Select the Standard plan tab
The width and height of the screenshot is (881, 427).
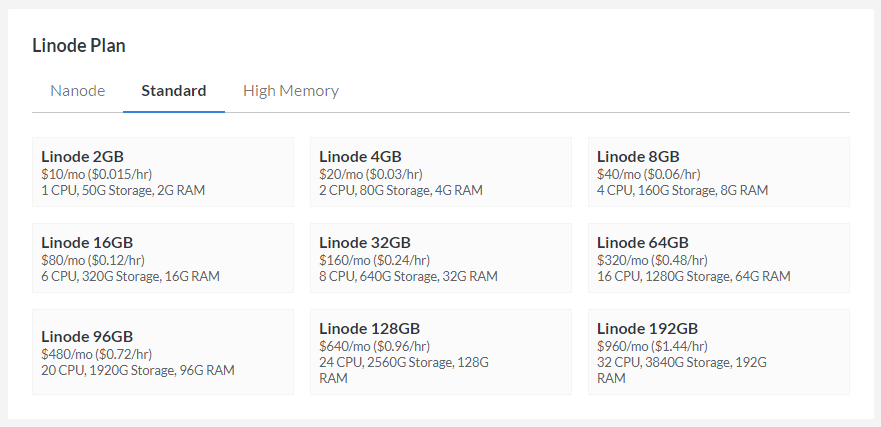click(x=174, y=91)
